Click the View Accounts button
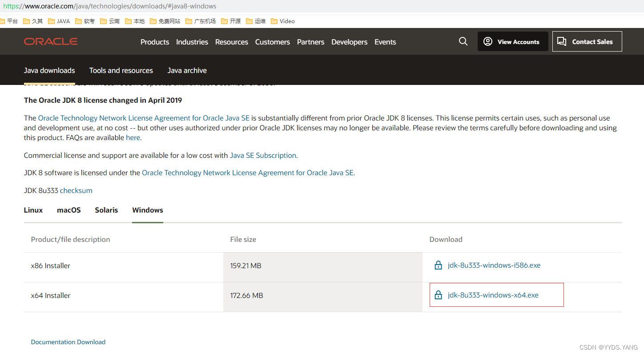Viewport: 644px width, 354px height. pos(513,41)
